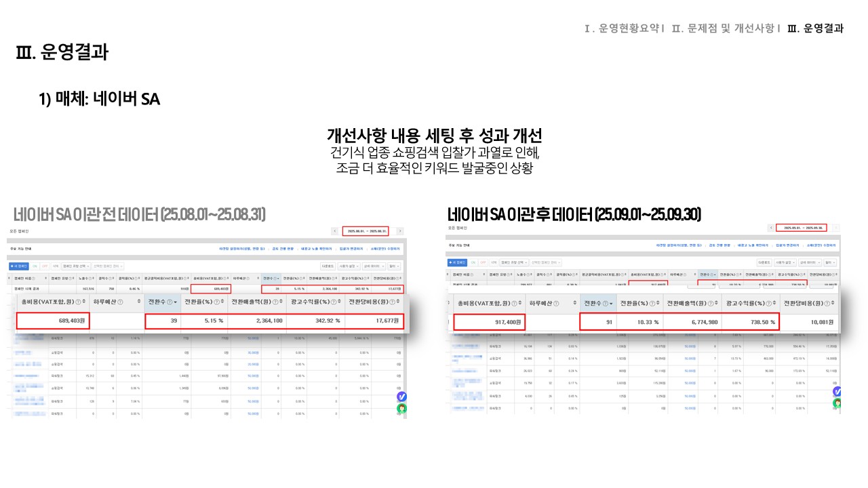Click the previous date arrow beside 2025.08.01 range
This screenshot has width=868, height=488.
point(335,231)
